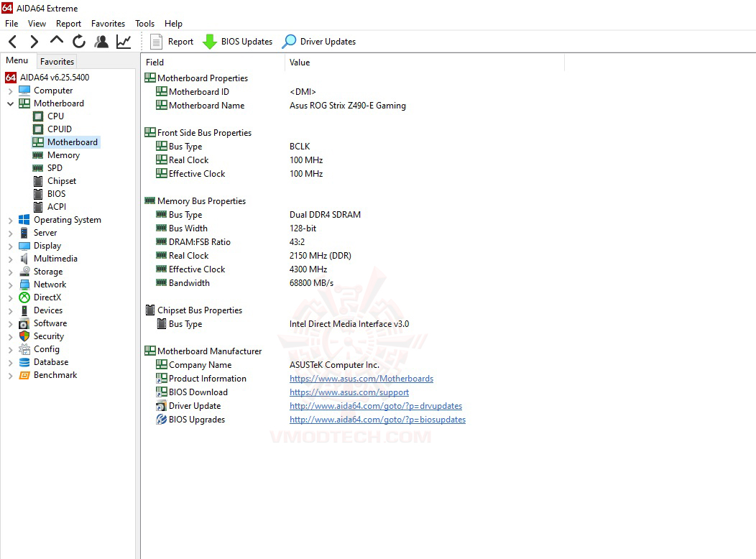Screen dimensions: 756x559
Task: Click the Security shield icon in tree
Action: (x=24, y=336)
